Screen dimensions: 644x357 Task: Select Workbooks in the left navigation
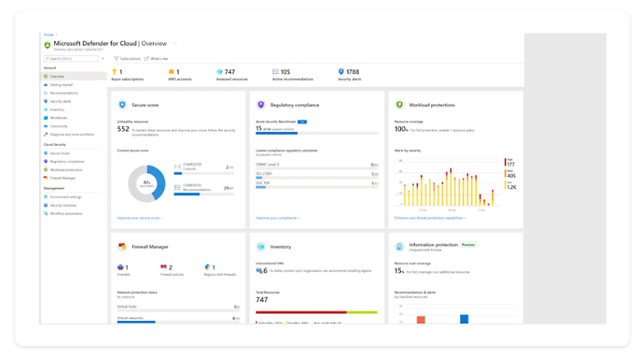click(x=59, y=118)
